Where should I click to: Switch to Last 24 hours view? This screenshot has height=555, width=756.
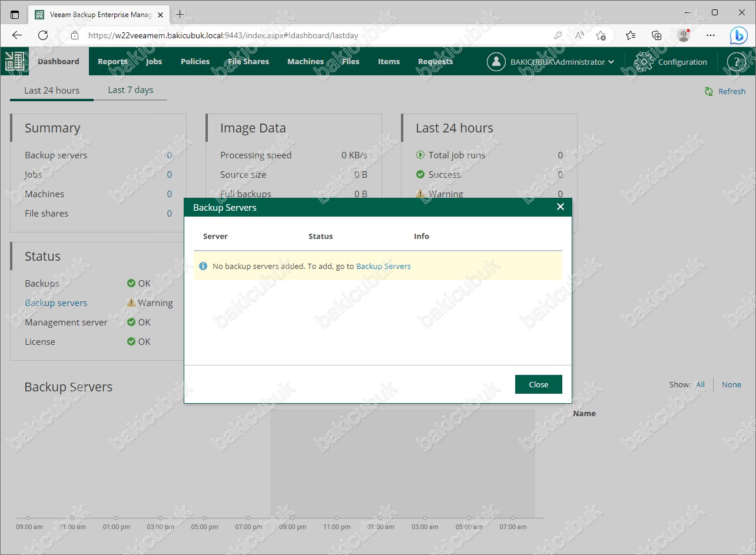click(52, 90)
